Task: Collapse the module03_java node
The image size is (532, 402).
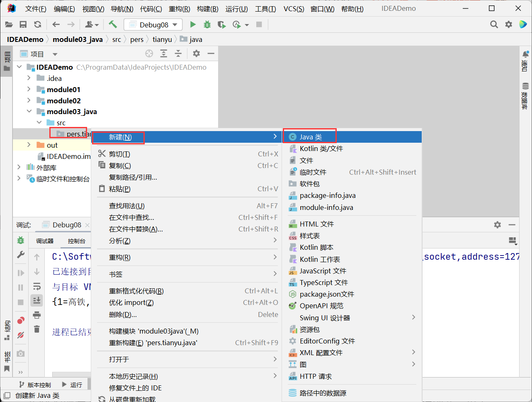Action: pos(29,112)
